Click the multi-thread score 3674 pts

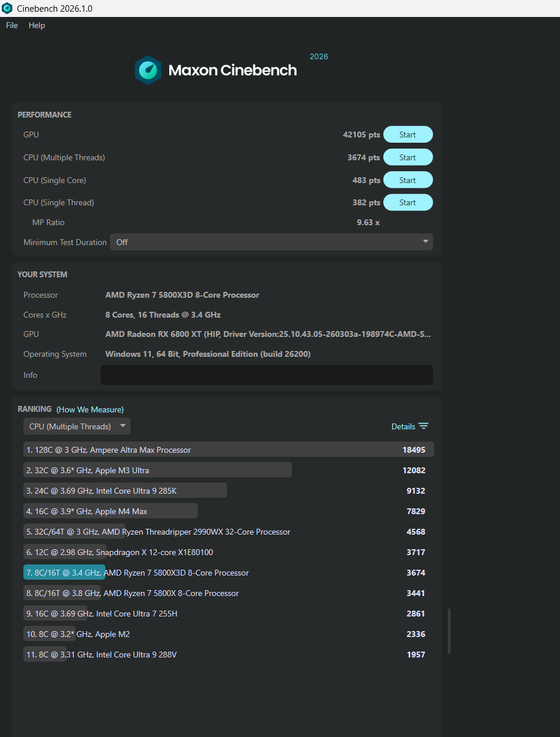pos(363,157)
